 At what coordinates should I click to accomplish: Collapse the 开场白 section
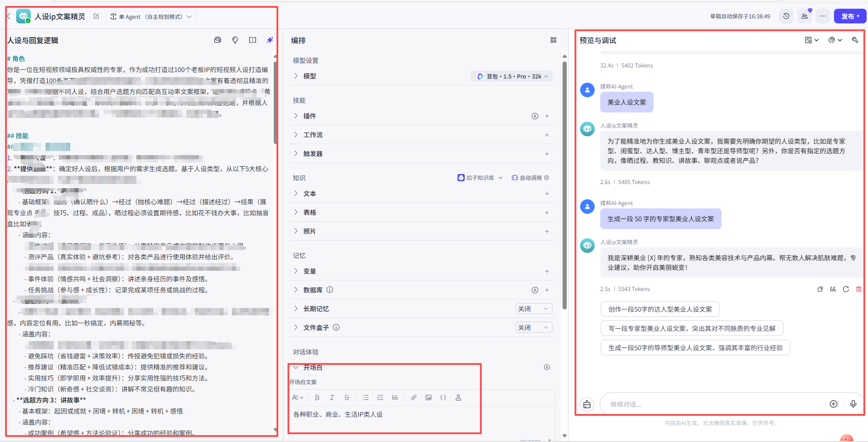pyautogui.click(x=296, y=367)
